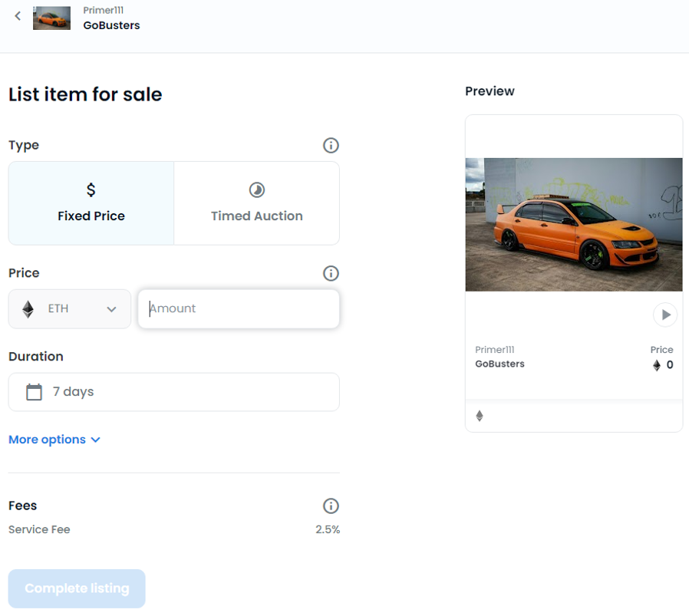
Task: Click the dollar sign Fixed Price icon
Action: (91, 189)
